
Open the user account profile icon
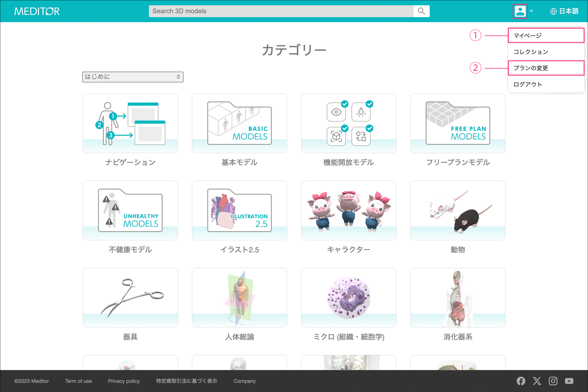click(x=520, y=11)
